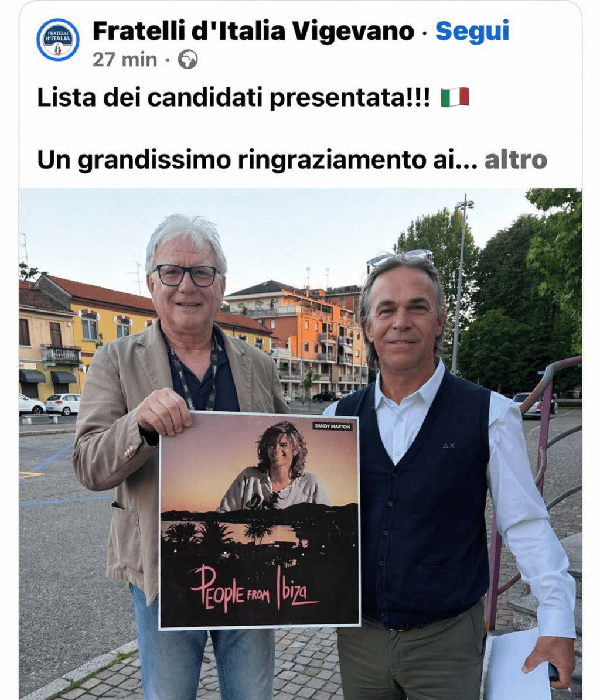
Task: Open the "Fratelli d'Italia Vigevano" page name
Action: click(x=253, y=31)
